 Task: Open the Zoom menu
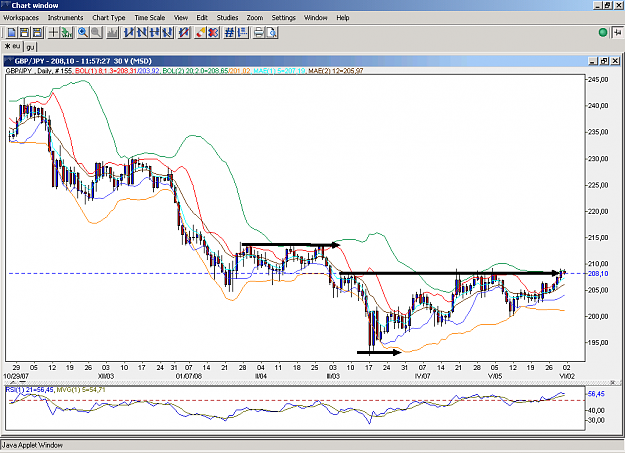pos(255,18)
